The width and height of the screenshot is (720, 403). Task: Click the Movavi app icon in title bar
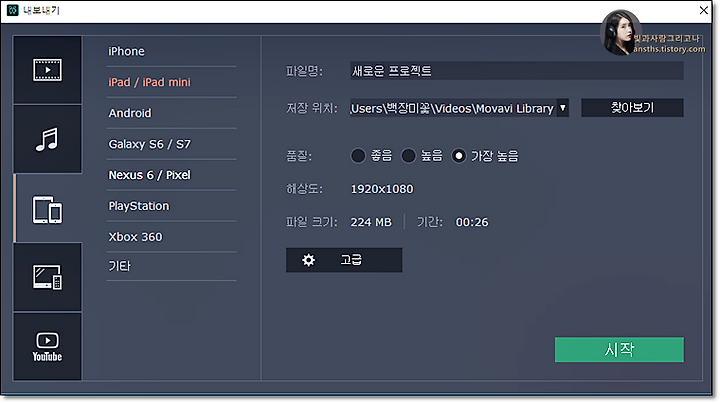click(12, 10)
